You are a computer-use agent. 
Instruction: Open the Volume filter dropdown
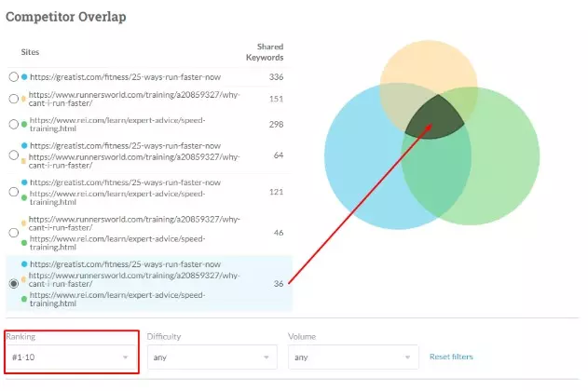353,357
